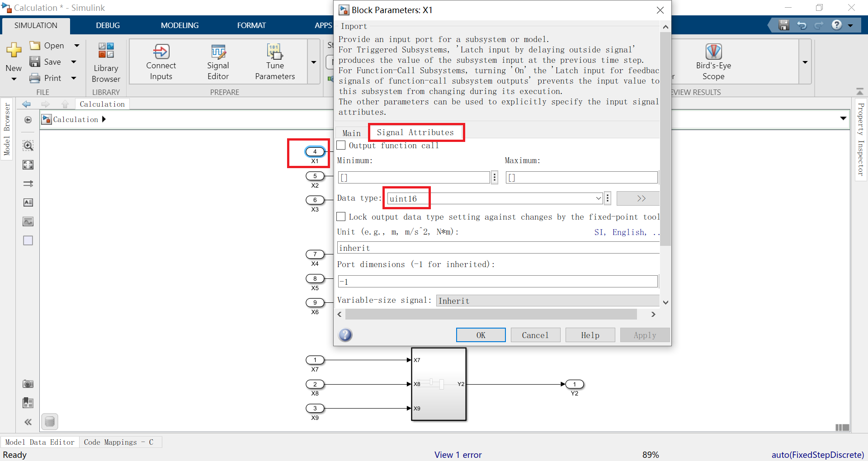Switch to the MODELING ribbon tab
Image resolution: width=868 pixels, height=461 pixels.
(179, 25)
